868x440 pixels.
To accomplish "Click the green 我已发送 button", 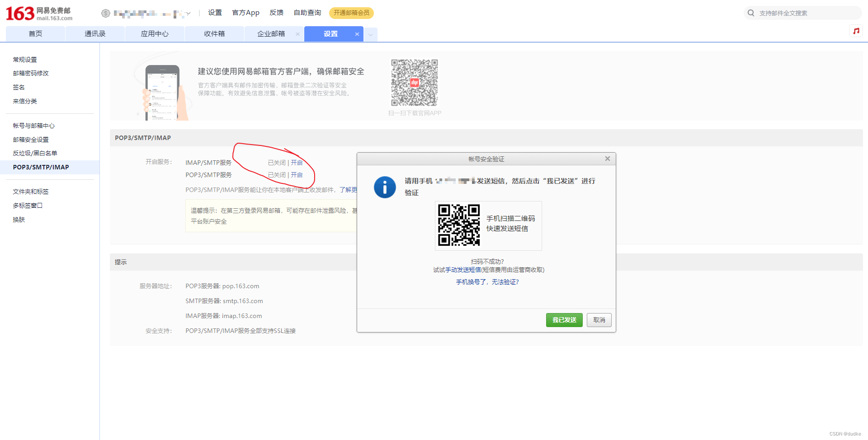I will tap(564, 320).
